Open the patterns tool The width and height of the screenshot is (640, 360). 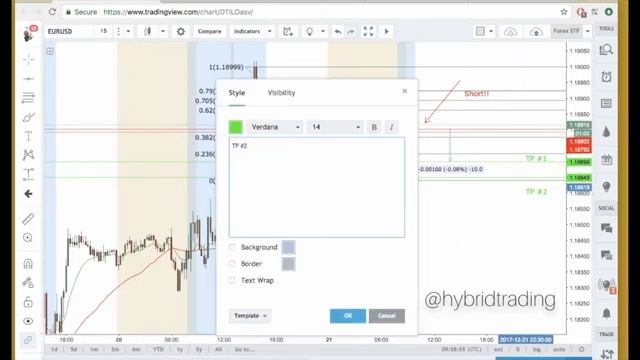pos(28,155)
